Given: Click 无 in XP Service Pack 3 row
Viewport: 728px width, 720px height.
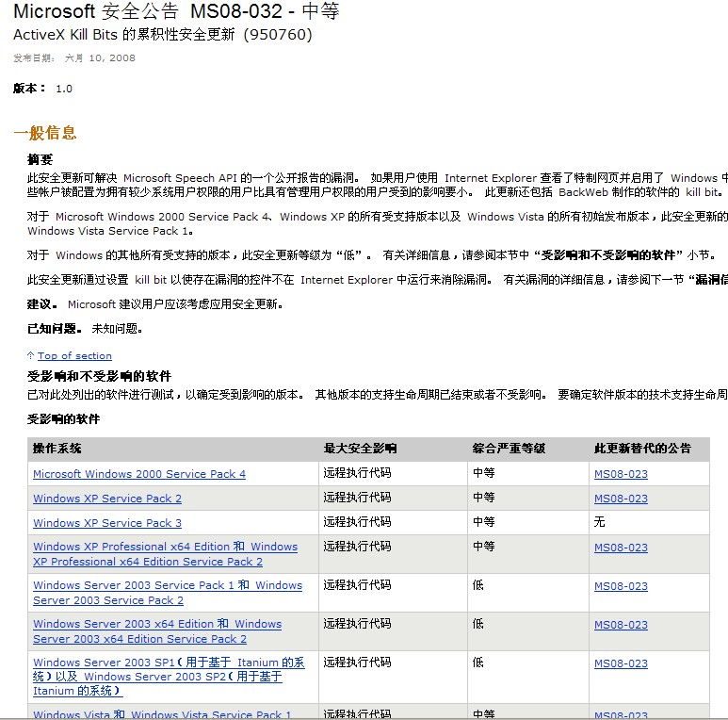Looking at the screenshot, I should pos(599,522).
